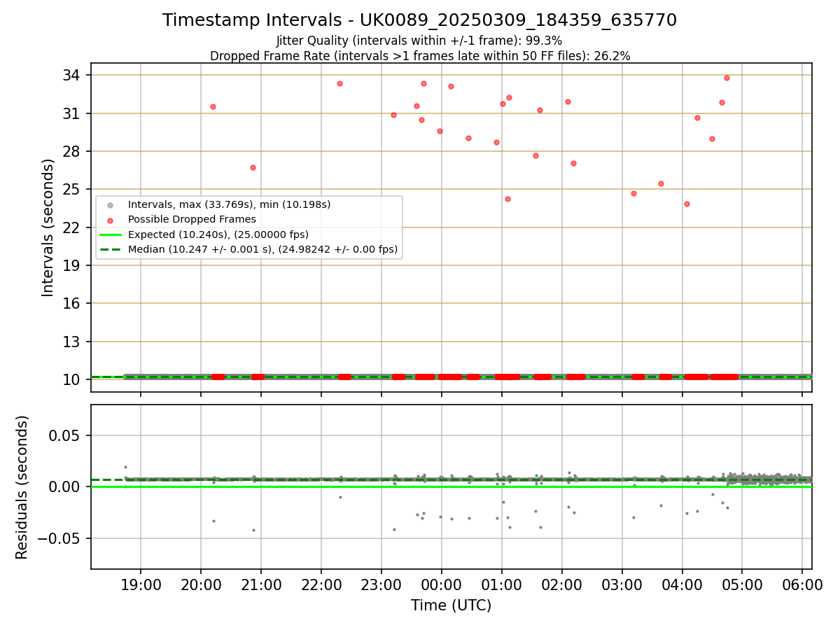The image size is (840, 630).
Task: Click the highest red point near 33.8s before 05:00
Action: pos(727,78)
